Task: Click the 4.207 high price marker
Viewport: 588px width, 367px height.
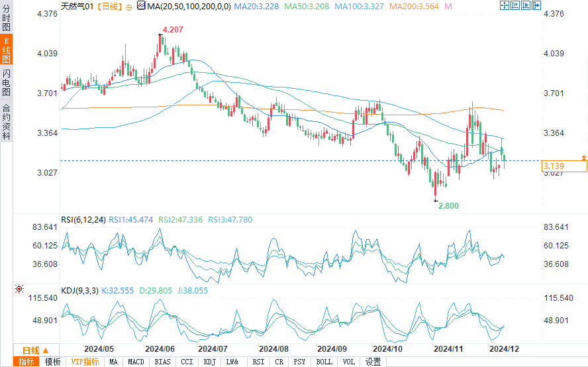Action: [x=173, y=30]
